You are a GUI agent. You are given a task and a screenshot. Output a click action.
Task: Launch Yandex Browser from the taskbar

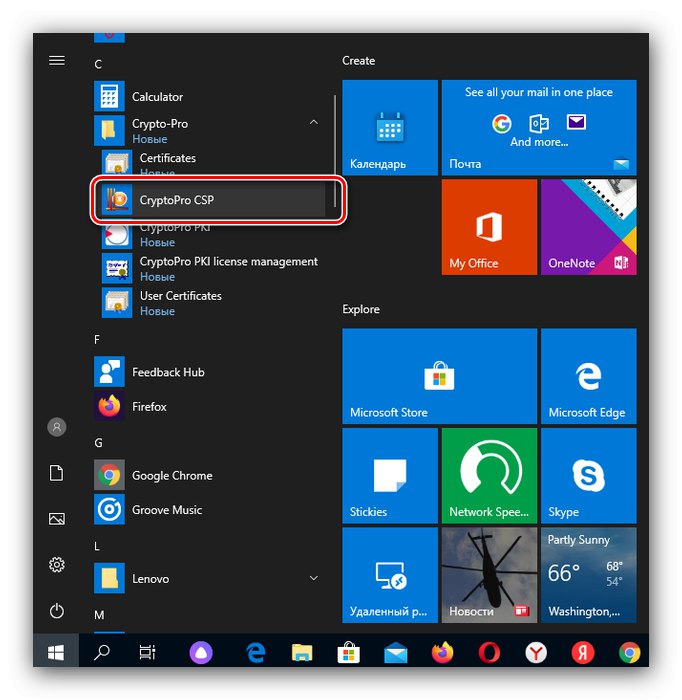coord(536,652)
